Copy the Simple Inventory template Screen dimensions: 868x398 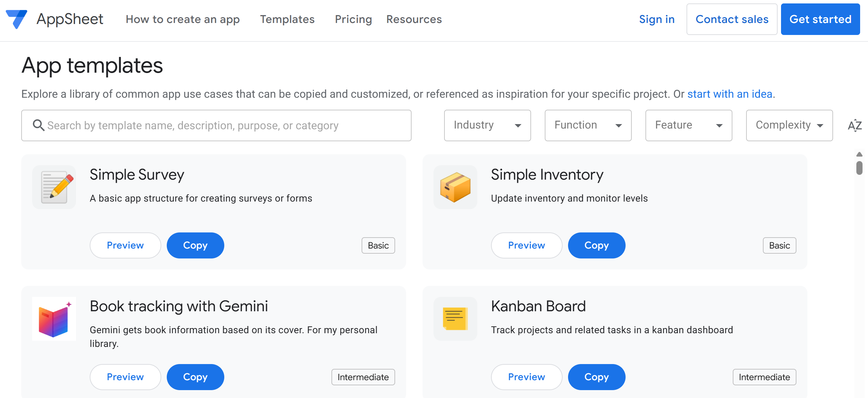coord(596,245)
